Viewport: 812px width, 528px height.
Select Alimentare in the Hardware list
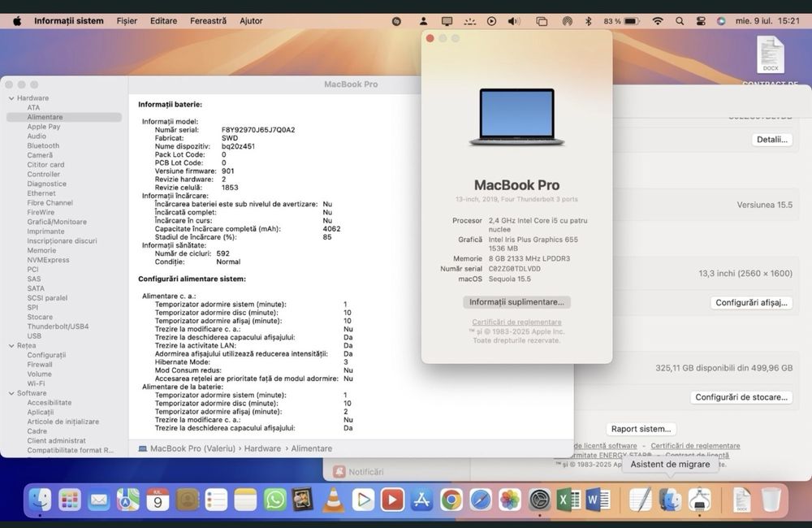coord(64,117)
